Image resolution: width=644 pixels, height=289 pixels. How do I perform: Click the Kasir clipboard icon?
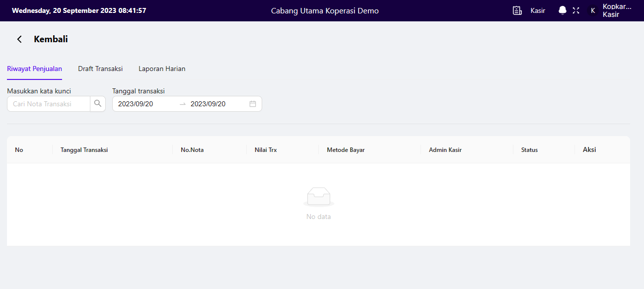[x=517, y=10]
